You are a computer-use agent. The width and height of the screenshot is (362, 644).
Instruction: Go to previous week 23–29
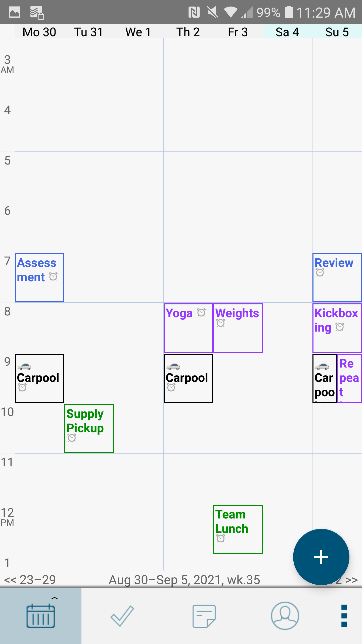30,580
